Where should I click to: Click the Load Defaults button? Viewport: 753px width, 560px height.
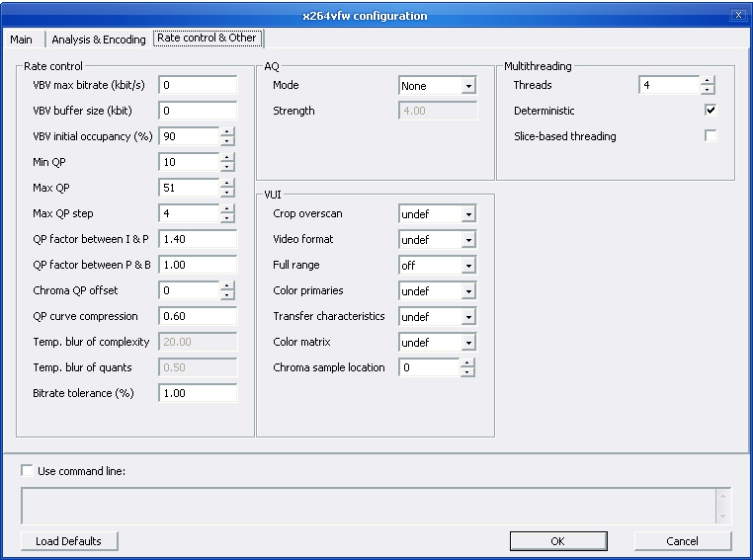pos(69,541)
